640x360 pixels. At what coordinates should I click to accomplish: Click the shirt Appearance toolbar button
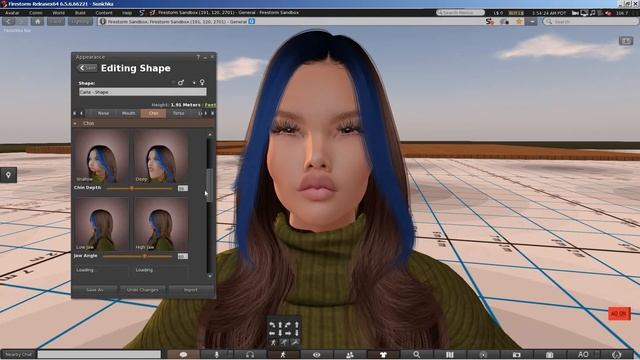(383, 355)
